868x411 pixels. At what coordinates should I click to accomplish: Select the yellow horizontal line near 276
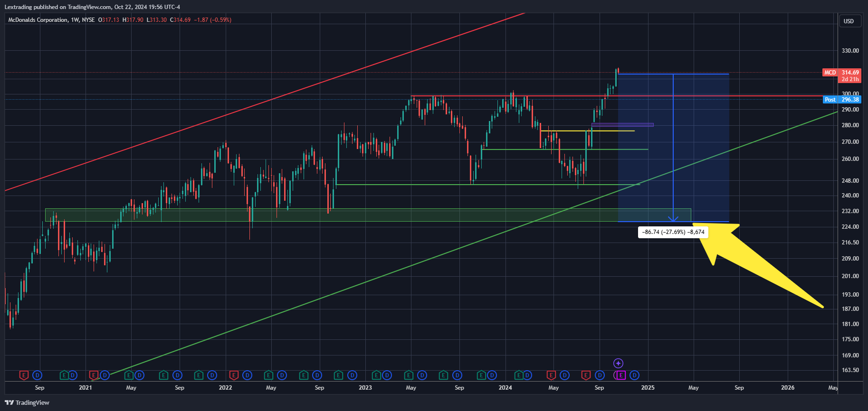coord(587,131)
